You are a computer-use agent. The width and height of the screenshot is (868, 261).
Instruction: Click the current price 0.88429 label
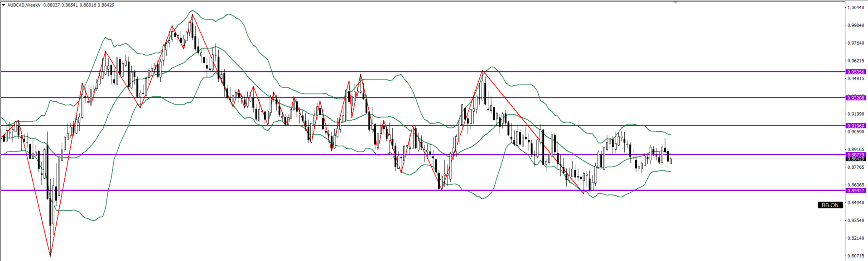tap(856, 159)
